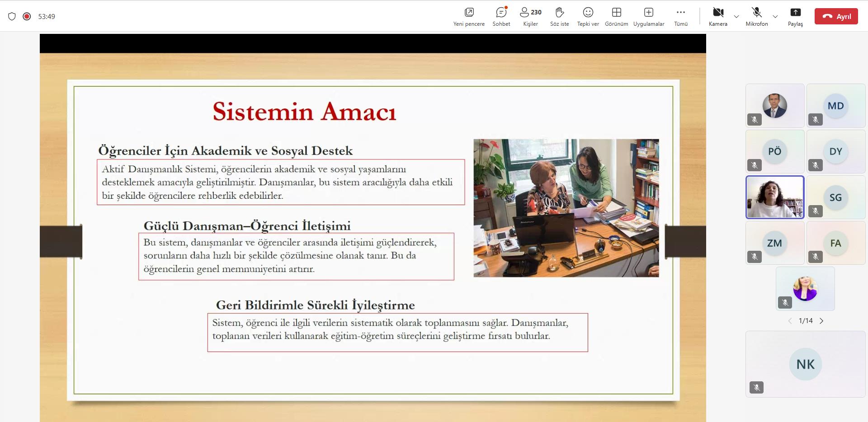Viewport: 868px width, 422px height.
Task: Show the Kişiler participants list
Action: (530, 16)
